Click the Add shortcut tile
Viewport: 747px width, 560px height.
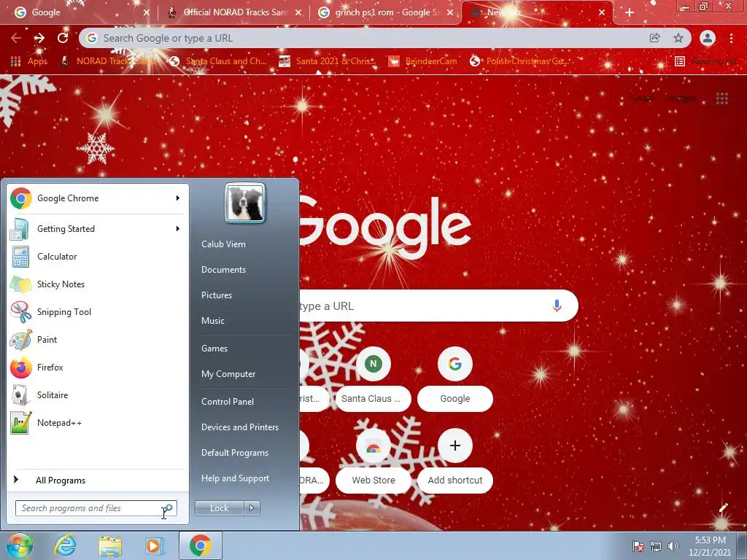click(455, 462)
